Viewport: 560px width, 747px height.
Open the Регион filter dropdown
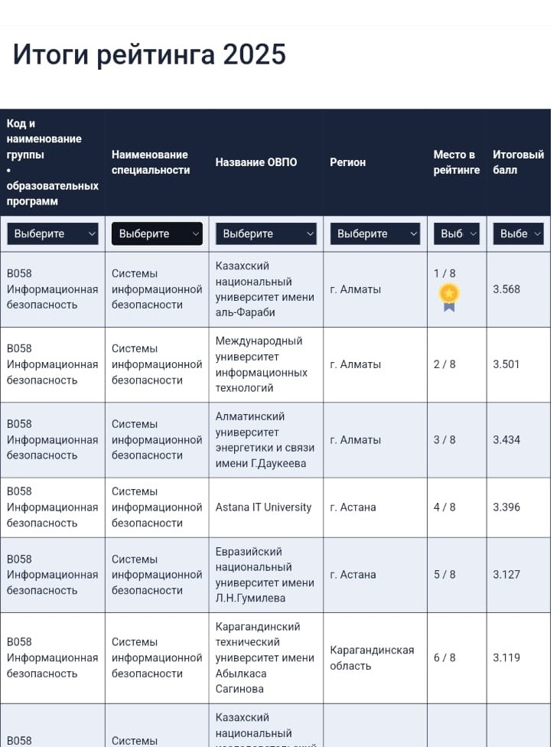point(375,234)
